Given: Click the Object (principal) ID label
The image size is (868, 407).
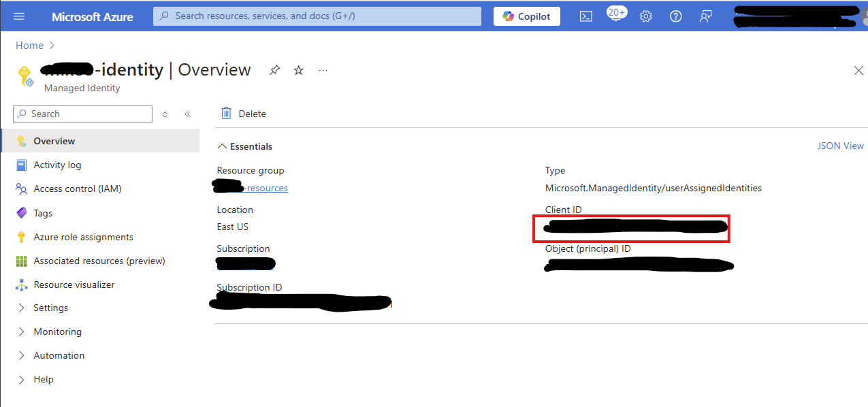Looking at the screenshot, I should 588,248.
